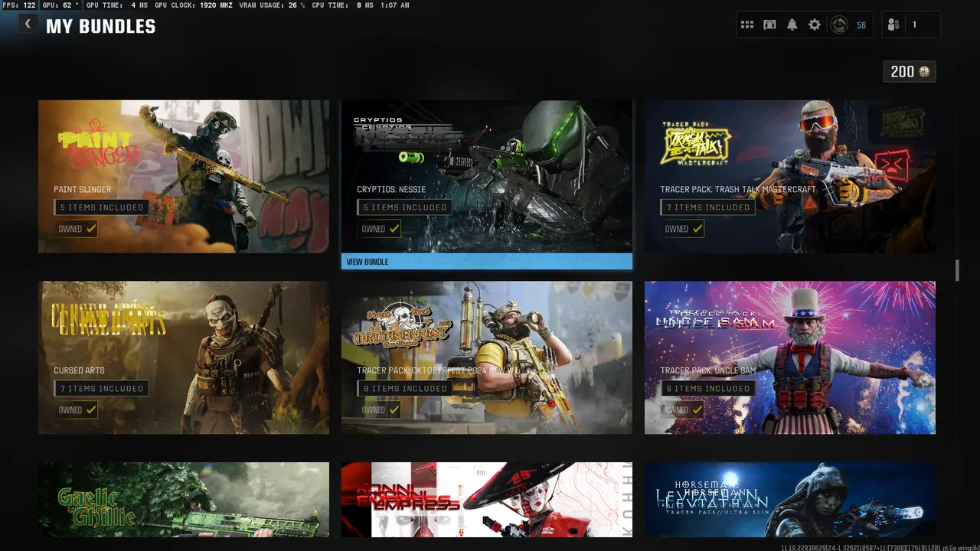Open the settings gear

[815, 25]
